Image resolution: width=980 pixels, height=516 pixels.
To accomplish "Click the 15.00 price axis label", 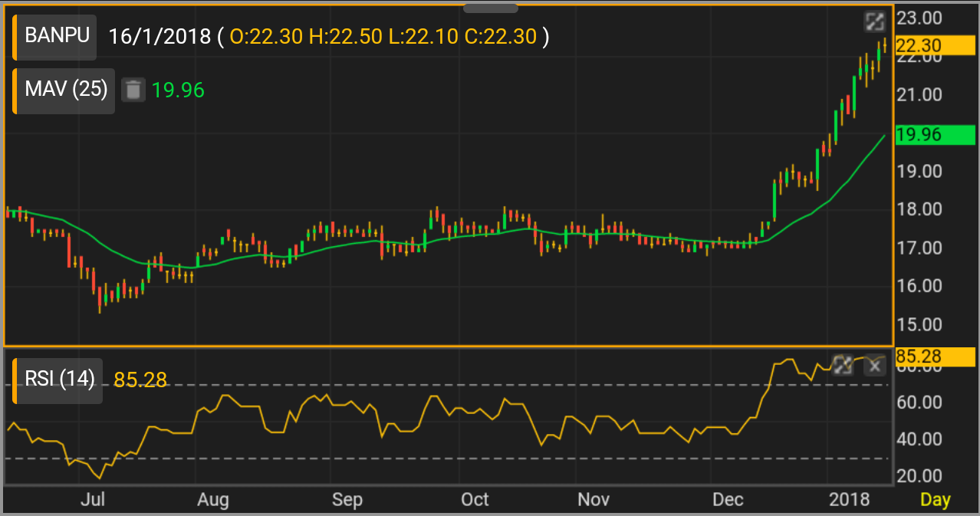I will [x=919, y=324].
